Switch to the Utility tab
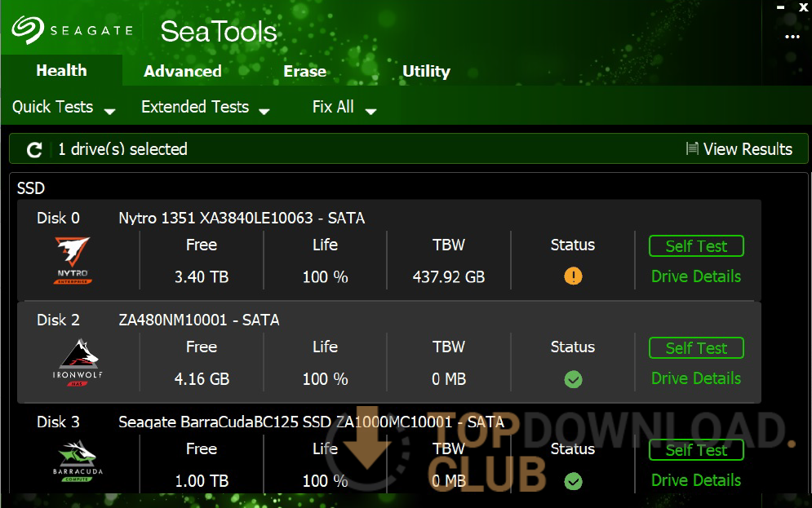The image size is (812, 508). coord(426,71)
